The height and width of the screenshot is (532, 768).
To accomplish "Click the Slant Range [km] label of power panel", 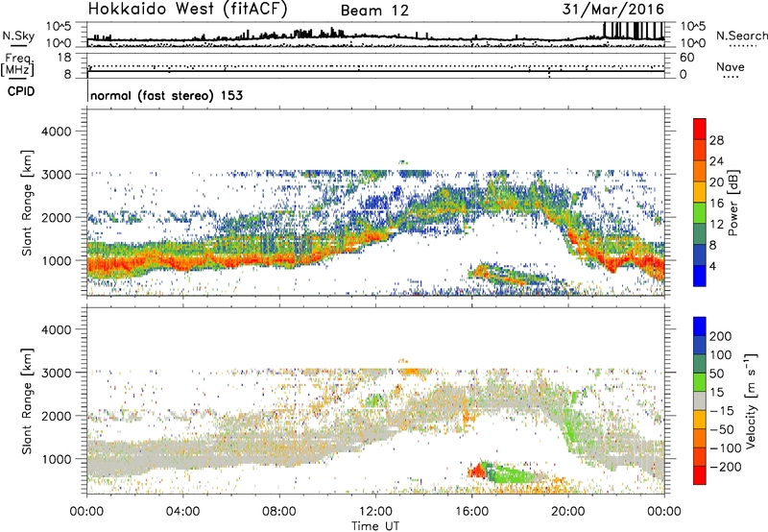I will [27, 203].
